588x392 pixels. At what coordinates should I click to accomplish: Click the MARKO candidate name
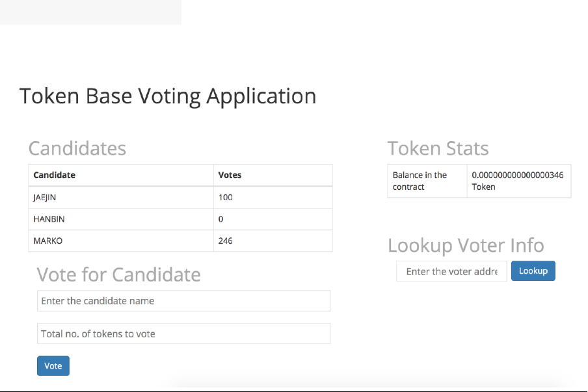[48, 241]
